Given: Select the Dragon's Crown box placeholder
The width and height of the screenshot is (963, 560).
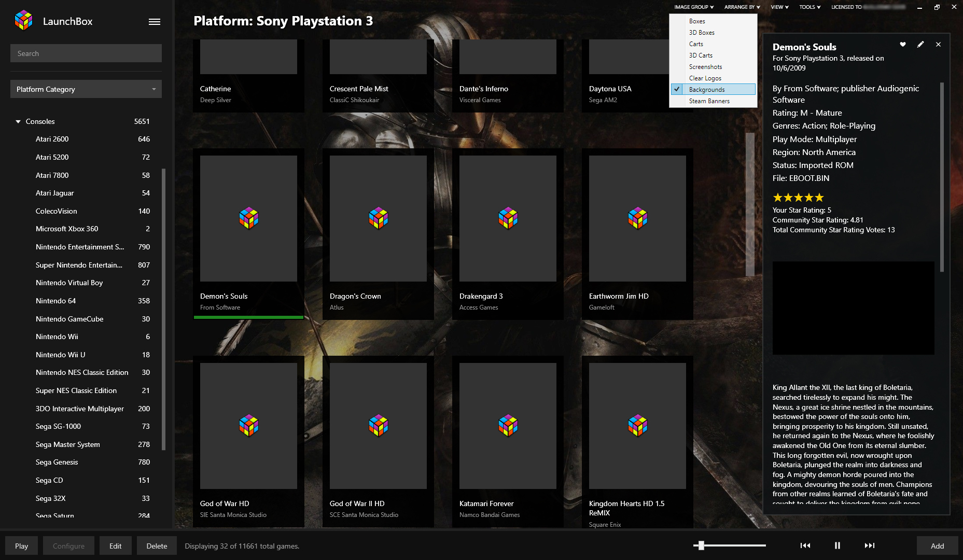Looking at the screenshot, I should pos(378,218).
